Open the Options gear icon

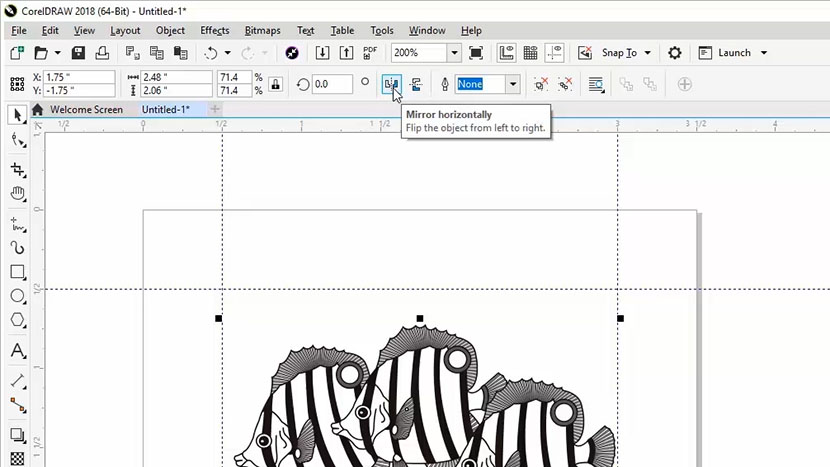(675, 53)
